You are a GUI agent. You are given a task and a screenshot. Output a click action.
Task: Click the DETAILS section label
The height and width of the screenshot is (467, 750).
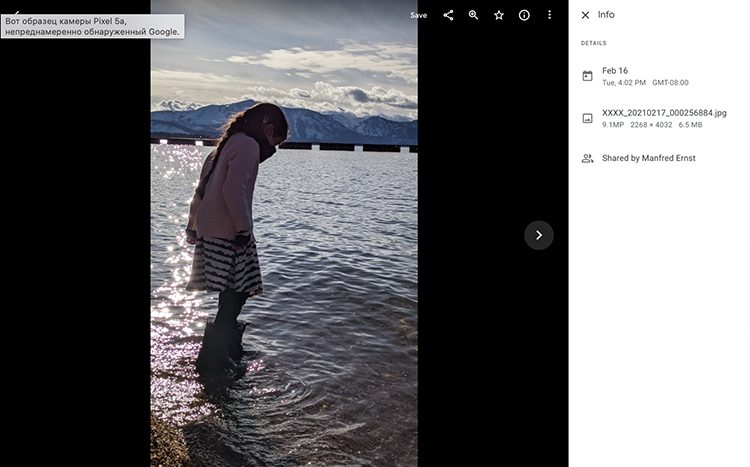(x=594, y=43)
